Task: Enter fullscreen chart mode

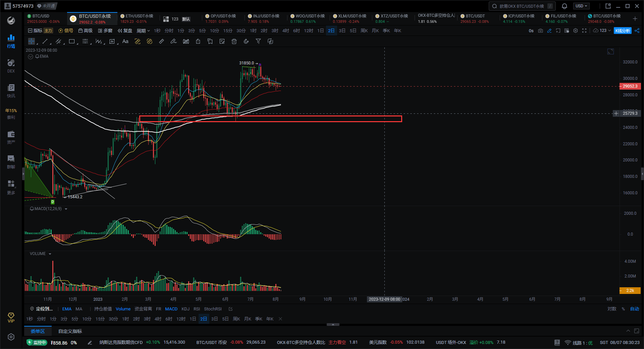Action: pyautogui.click(x=585, y=31)
